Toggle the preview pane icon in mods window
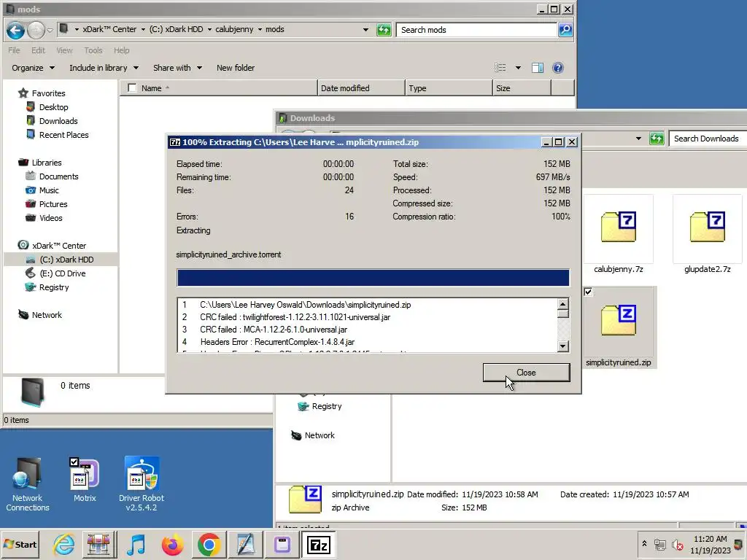747x560 pixels. point(538,68)
